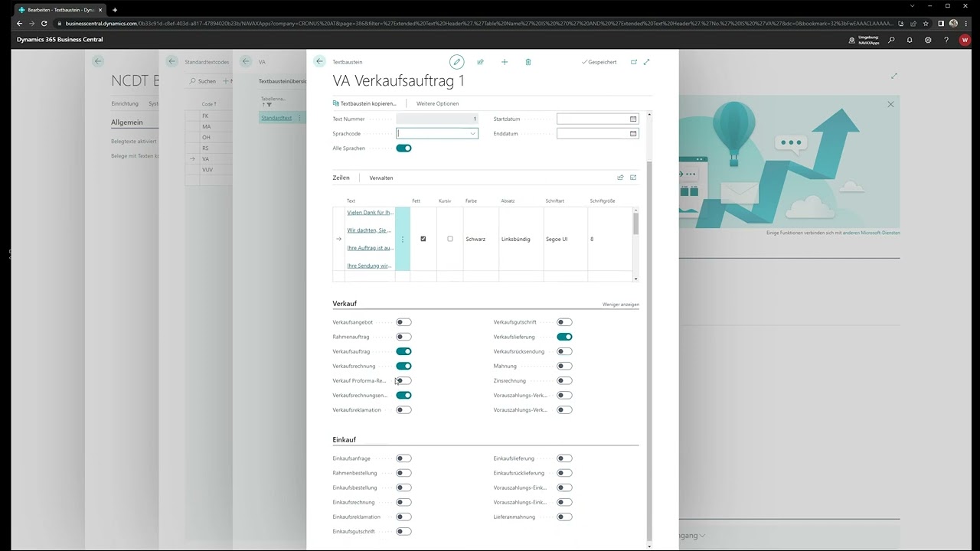980x551 pixels.
Task: Open settings gear in Business Central bar
Action: pyautogui.click(x=928, y=40)
